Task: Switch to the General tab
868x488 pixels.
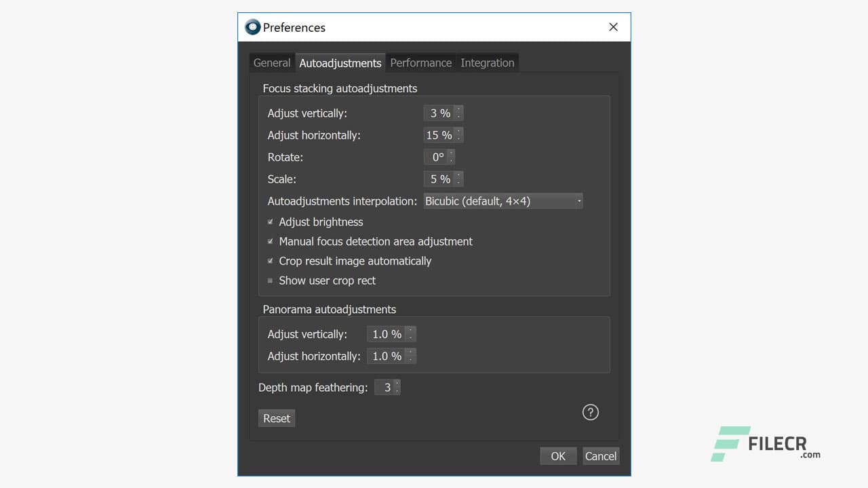Action: [x=272, y=63]
